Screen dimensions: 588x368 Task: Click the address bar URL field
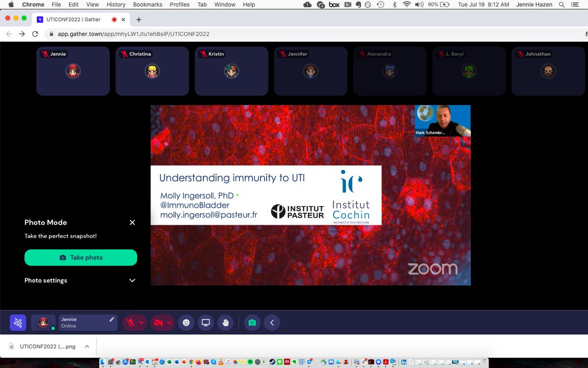coord(314,34)
